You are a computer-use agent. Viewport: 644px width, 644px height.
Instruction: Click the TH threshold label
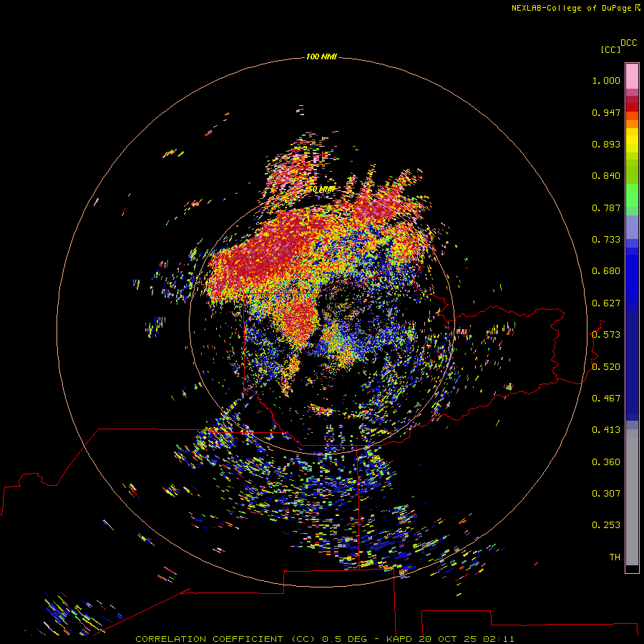click(615, 557)
